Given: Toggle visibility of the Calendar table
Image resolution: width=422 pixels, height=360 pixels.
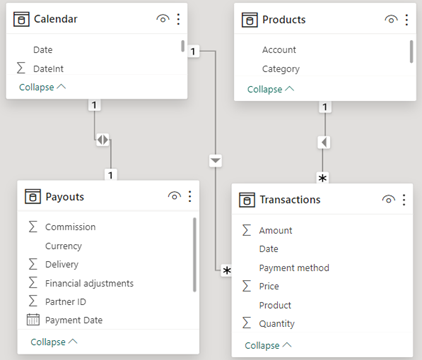Looking at the screenshot, I should tap(163, 19).
